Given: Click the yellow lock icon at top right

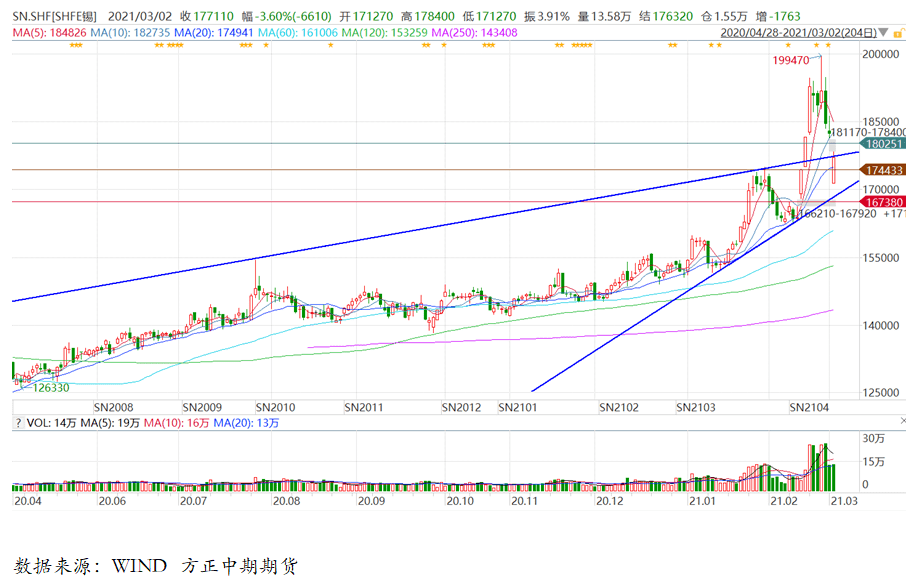Looking at the screenshot, I should [x=899, y=32].
